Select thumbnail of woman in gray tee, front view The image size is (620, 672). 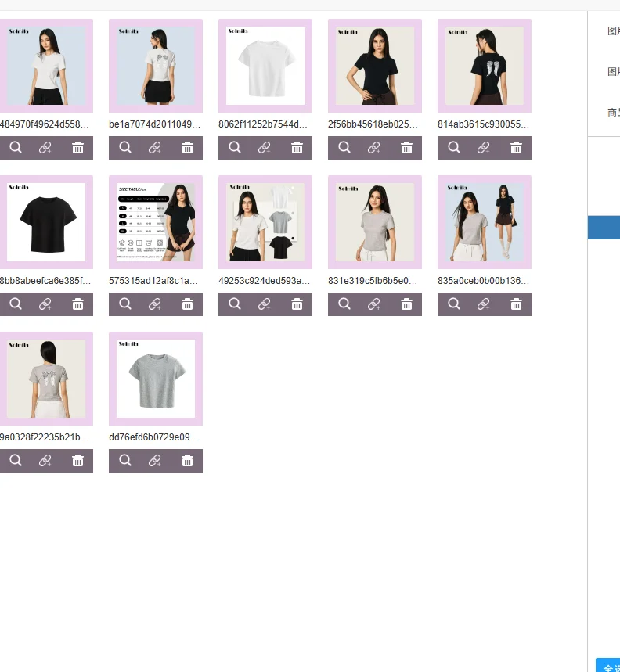pyautogui.click(x=375, y=222)
